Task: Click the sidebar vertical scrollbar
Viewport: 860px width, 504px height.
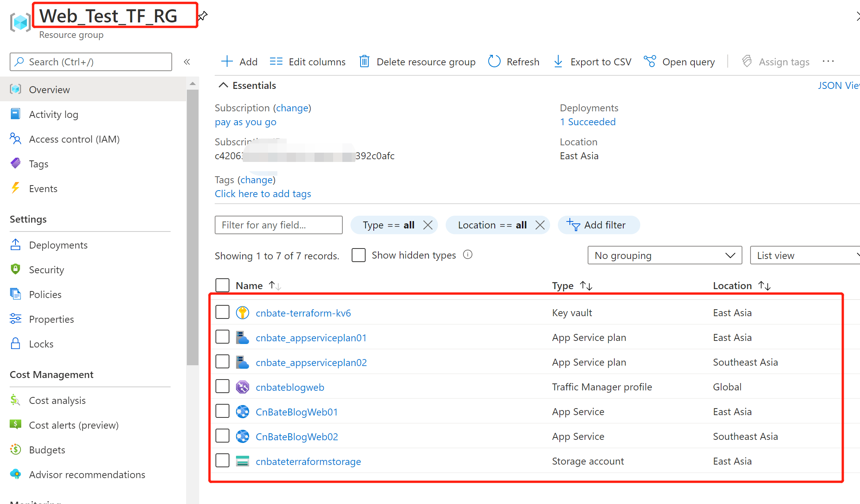Action: click(x=193, y=227)
